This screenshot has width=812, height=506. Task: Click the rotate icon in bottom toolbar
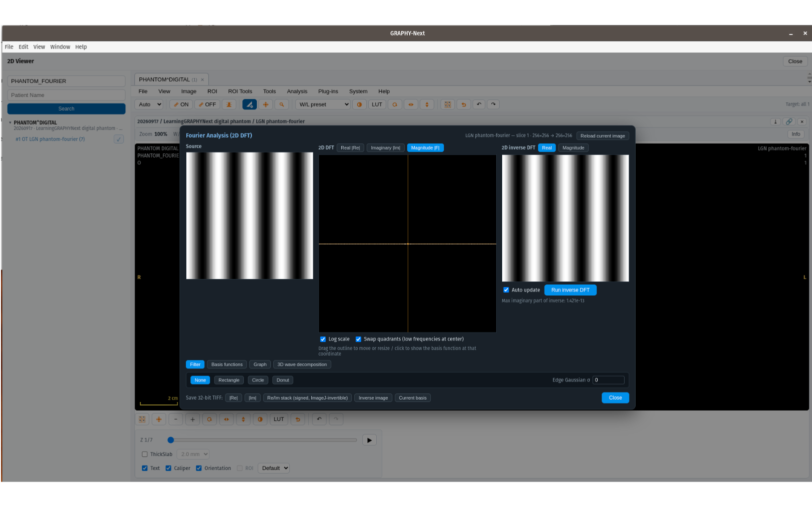(209, 419)
